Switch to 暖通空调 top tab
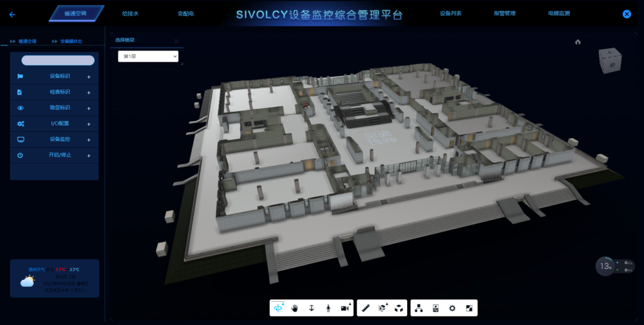The width and height of the screenshot is (644, 325). (x=76, y=14)
